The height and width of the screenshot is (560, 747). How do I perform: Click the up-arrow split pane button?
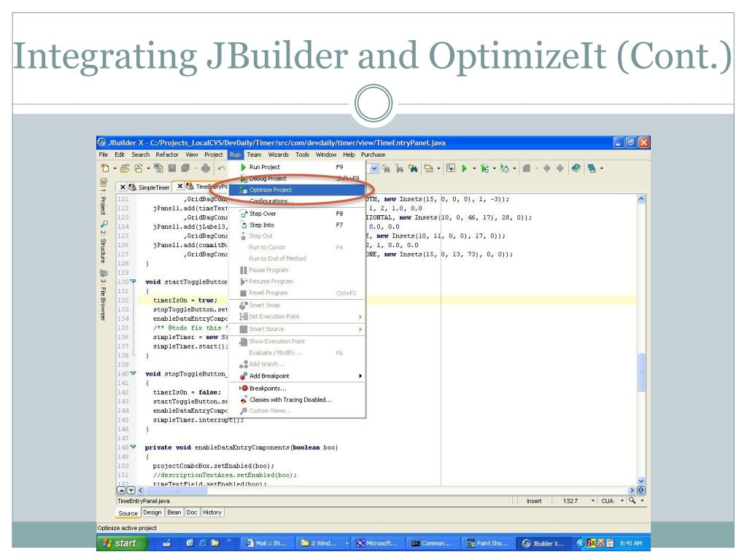122,490
